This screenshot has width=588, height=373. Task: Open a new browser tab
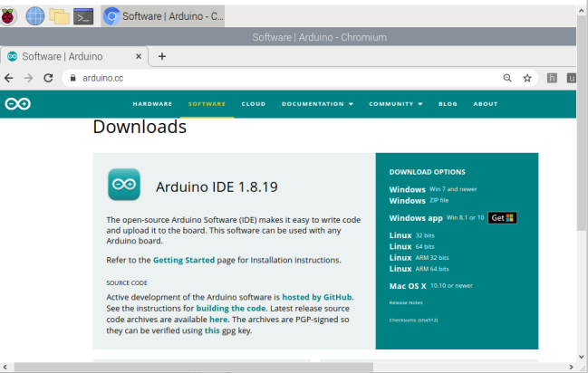(162, 56)
